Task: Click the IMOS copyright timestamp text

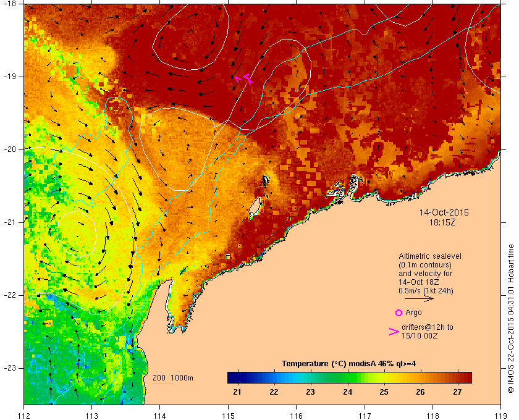Action: tap(511, 319)
